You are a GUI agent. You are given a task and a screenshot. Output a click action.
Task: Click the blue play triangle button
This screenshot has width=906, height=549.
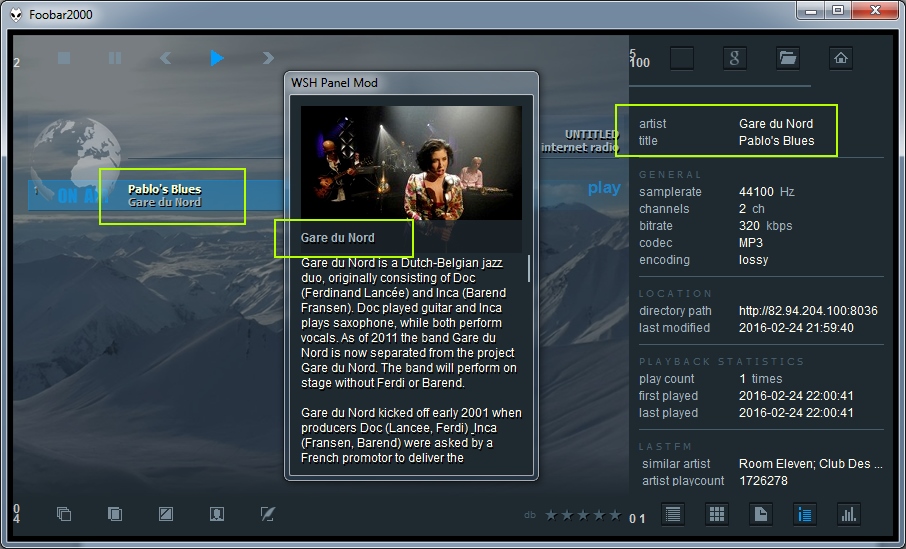[x=217, y=58]
